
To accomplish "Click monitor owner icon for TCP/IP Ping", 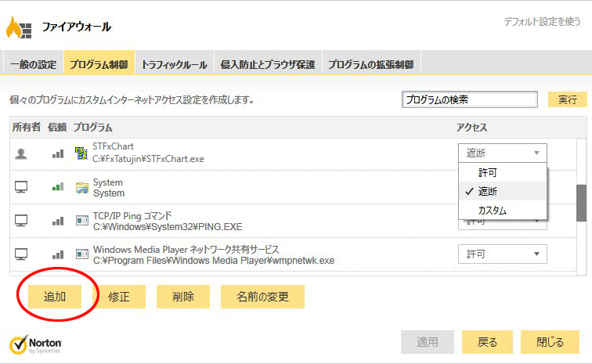I will (x=21, y=221).
